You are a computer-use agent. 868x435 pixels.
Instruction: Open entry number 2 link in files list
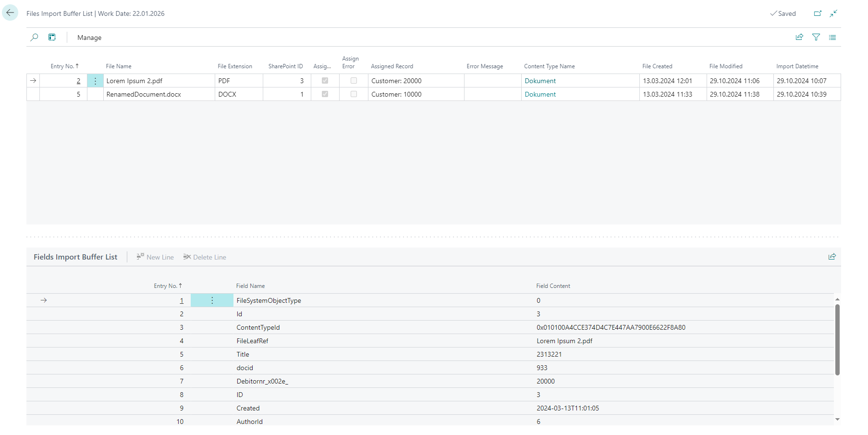tap(78, 81)
